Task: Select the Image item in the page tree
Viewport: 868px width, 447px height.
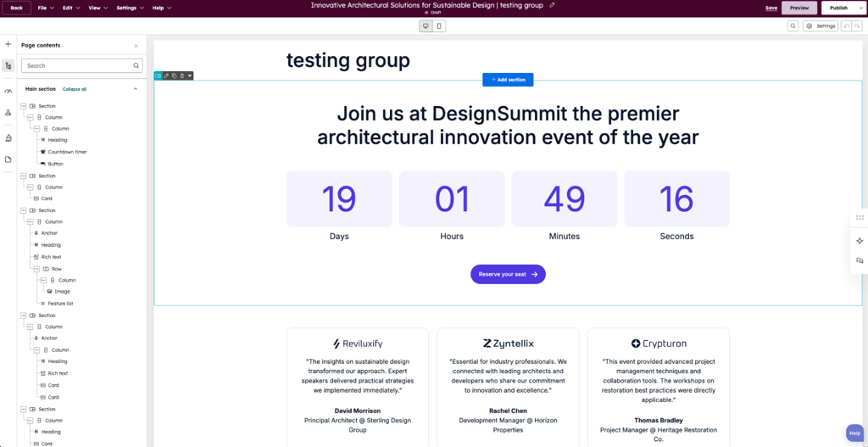Action: (x=62, y=291)
